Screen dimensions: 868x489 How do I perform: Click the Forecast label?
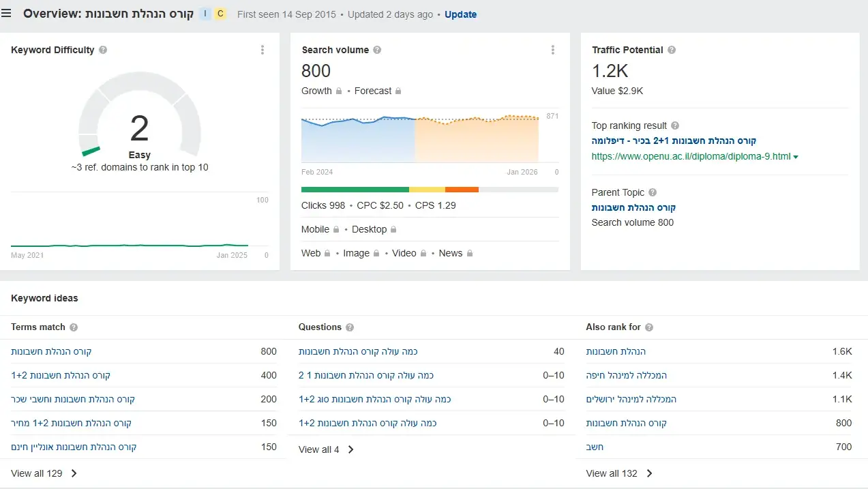[373, 91]
